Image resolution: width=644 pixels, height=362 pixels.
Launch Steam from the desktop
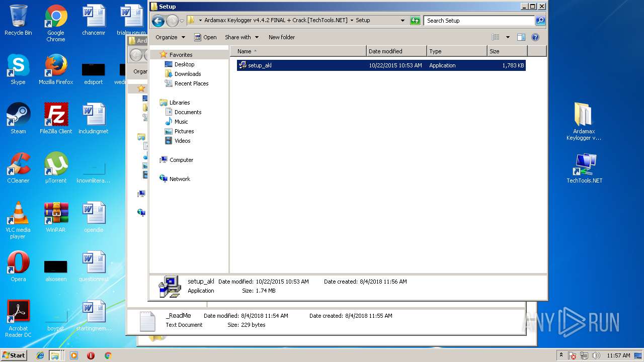[18, 119]
